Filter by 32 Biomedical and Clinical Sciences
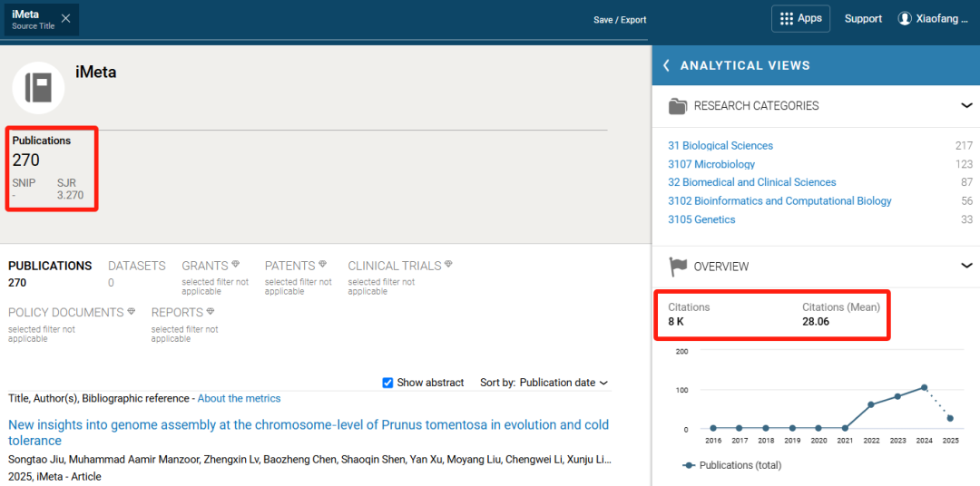 point(752,182)
